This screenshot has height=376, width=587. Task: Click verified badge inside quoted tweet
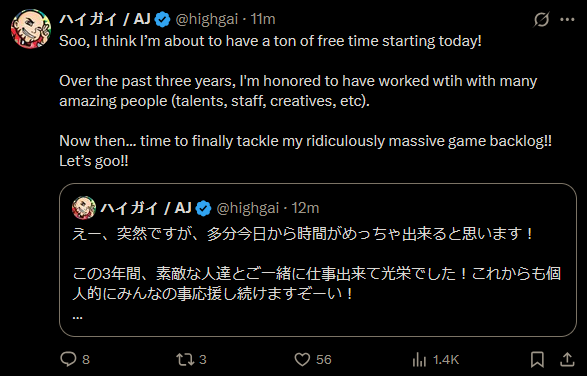[204, 208]
